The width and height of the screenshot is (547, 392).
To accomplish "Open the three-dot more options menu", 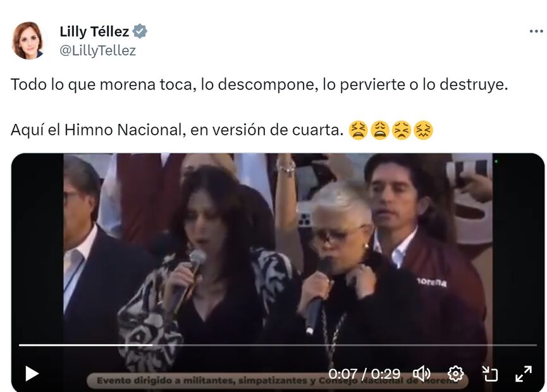I will 536,32.
